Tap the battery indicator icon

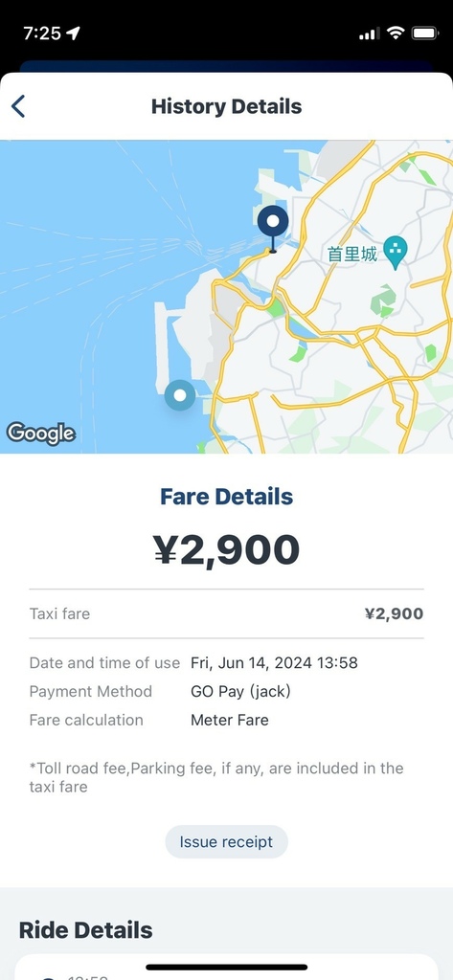425,33
